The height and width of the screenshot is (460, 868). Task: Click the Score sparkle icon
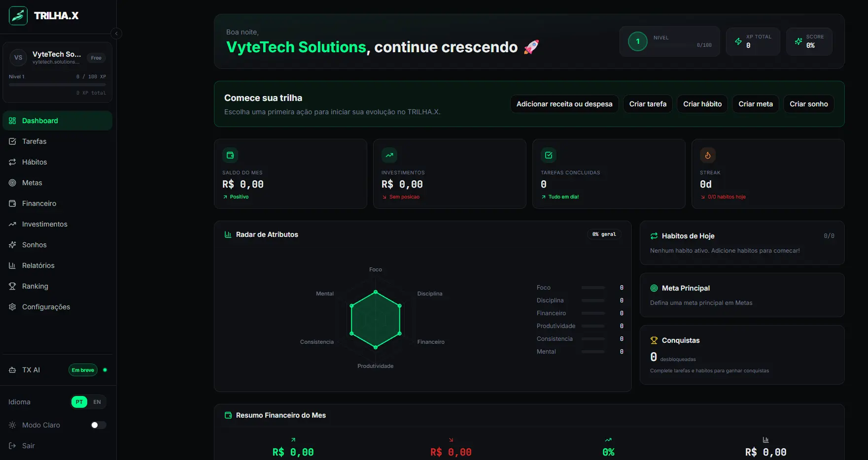tap(799, 41)
